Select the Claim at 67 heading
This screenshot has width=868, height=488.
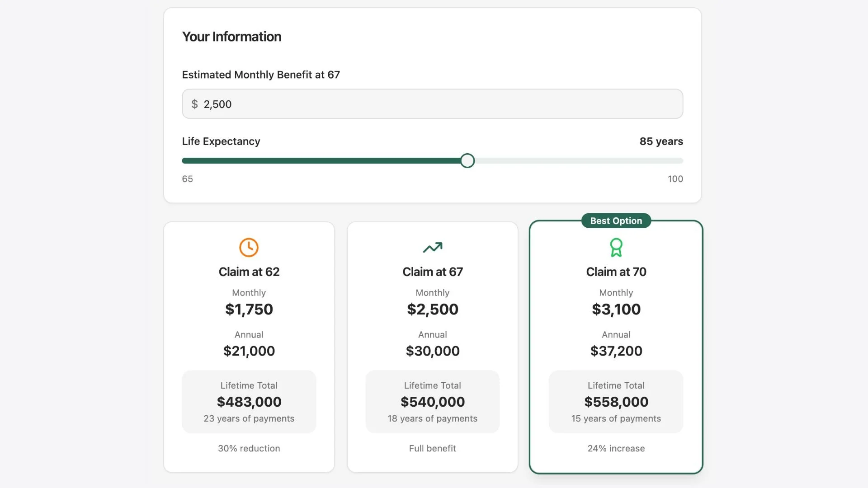(x=432, y=272)
